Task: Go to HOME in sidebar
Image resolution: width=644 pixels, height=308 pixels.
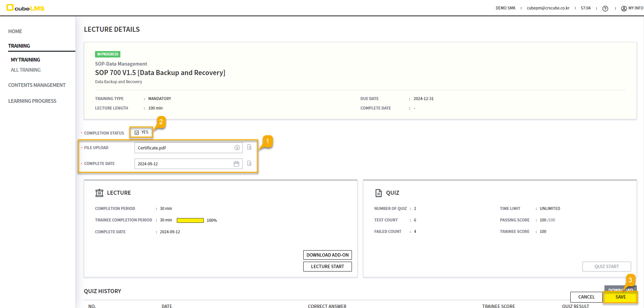Action: pos(15,31)
